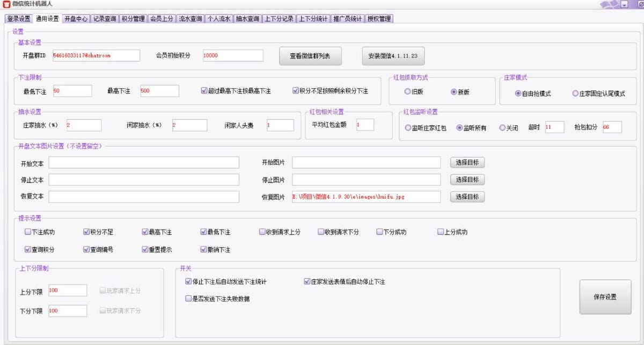Toggle the 撤销下注 checkbox
The height and width of the screenshot is (345, 644).
pos(215,250)
